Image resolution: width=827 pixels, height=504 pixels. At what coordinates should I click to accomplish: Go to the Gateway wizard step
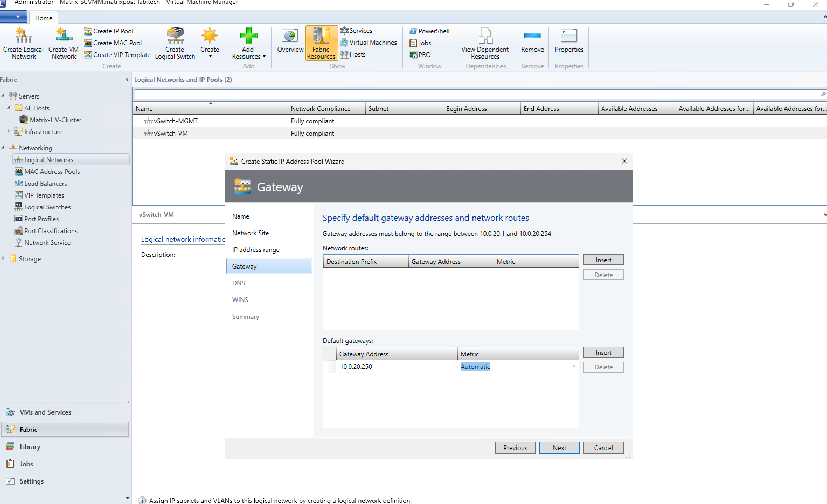[269, 267]
